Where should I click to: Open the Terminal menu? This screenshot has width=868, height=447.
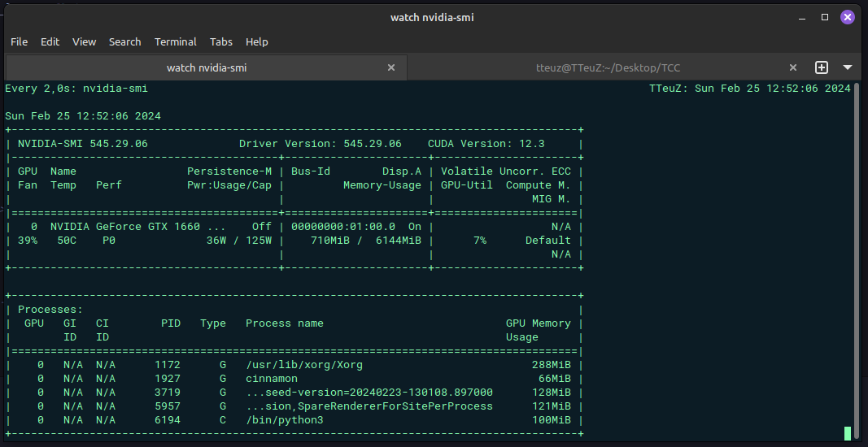(x=176, y=41)
